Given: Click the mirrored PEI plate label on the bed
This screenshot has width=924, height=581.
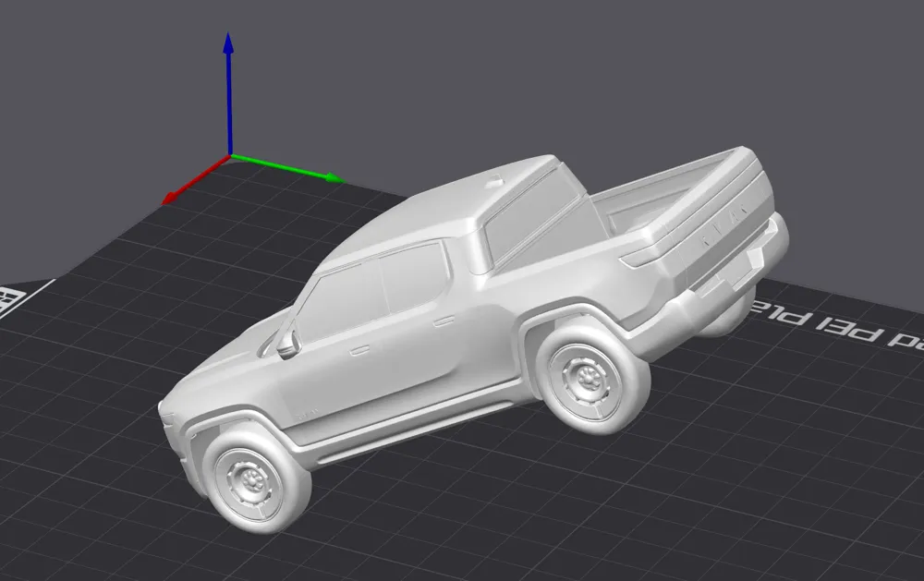Looking at the screenshot, I should point(837,327).
